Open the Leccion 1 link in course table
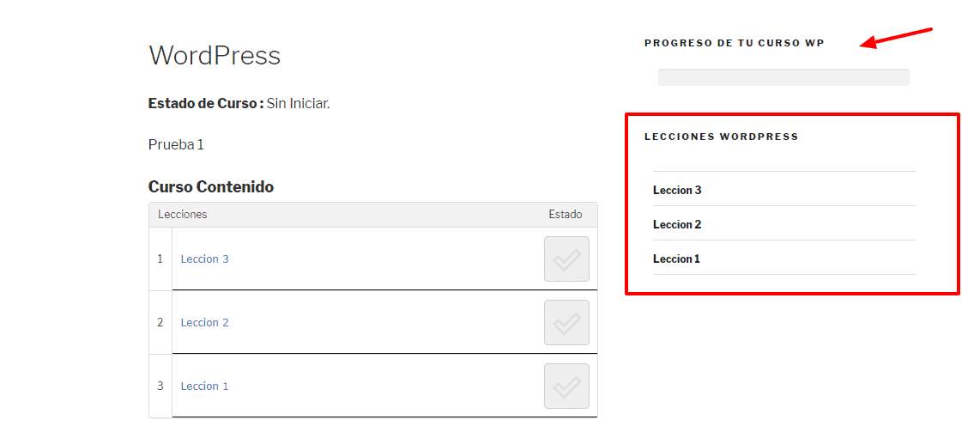Viewport: 980px width, 426px height. click(x=204, y=386)
